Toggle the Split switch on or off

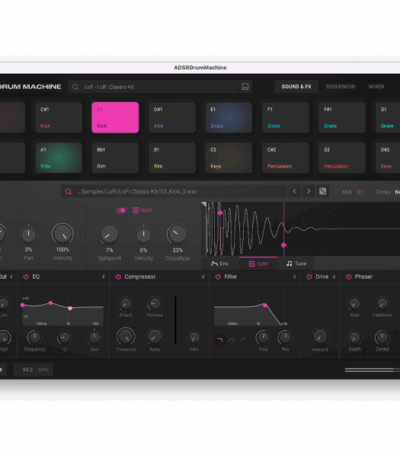[121, 210]
